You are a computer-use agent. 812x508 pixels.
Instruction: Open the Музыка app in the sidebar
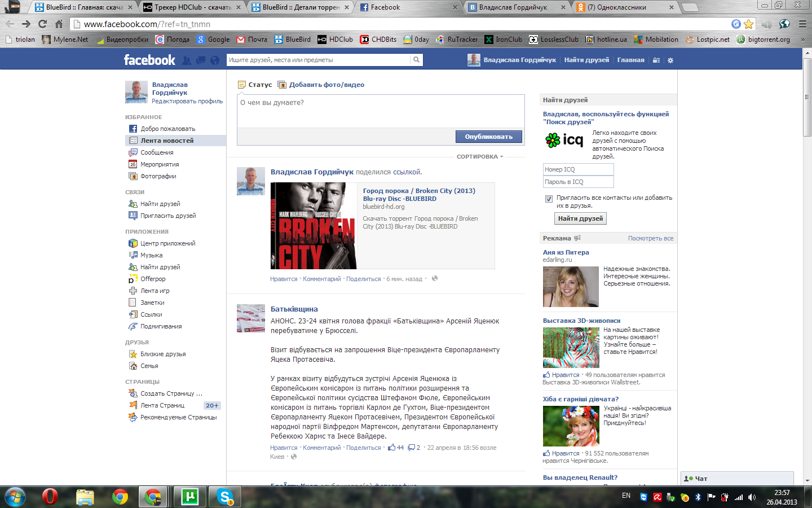point(145,255)
